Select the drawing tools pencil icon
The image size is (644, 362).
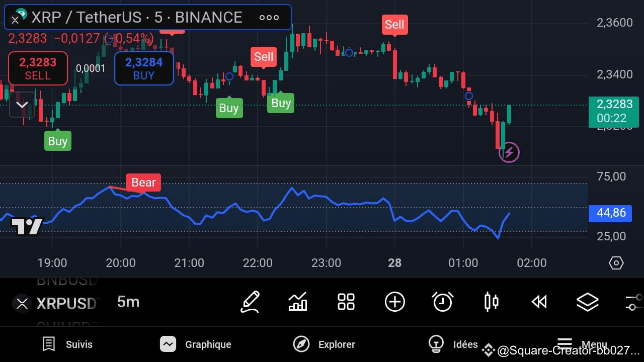pyautogui.click(x=250, y=302)
